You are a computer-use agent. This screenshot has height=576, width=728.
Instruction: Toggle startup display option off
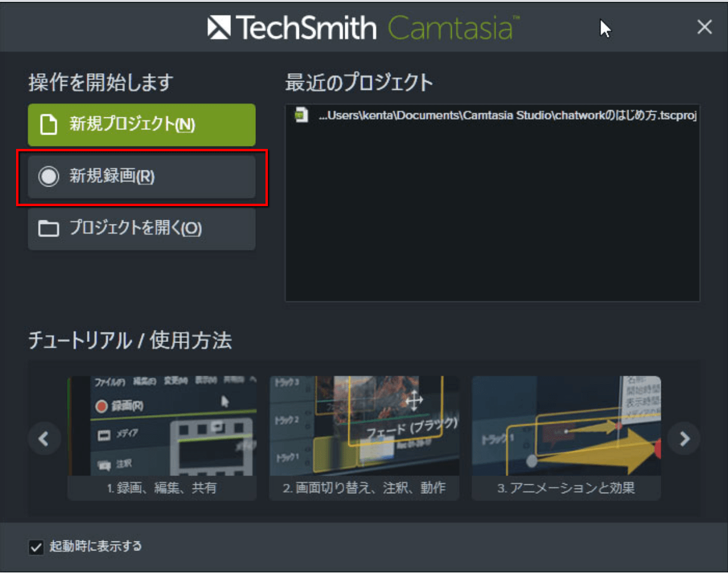36,547
